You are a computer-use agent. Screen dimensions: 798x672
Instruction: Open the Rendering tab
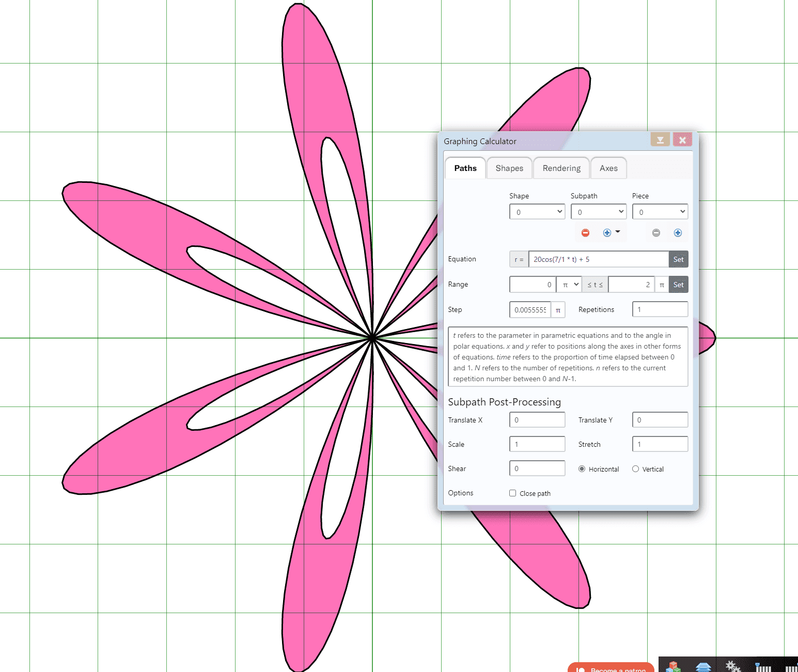pyautogui.click(x=561, y=168)
